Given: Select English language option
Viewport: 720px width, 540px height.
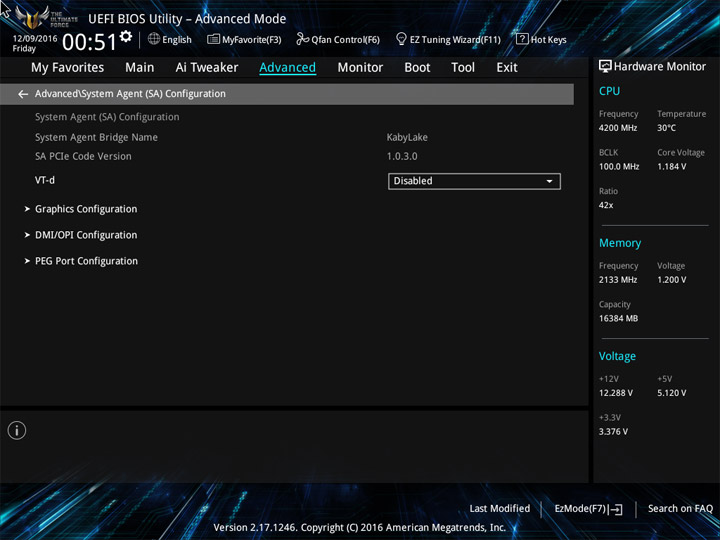Looking at the screenshot, I should point(177,39).
